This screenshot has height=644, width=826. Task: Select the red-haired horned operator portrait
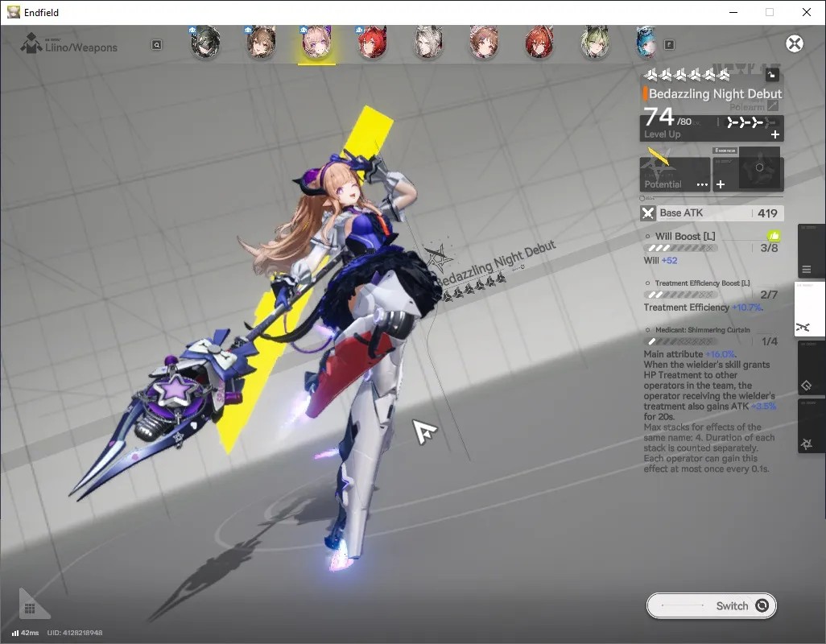373,42
